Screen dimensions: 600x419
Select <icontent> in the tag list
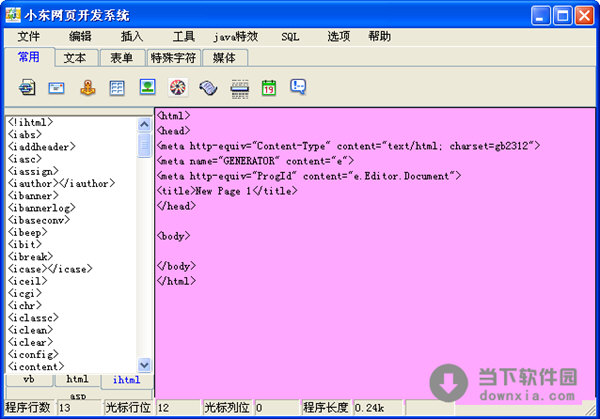pyautogui.click(x=36, y=367)
